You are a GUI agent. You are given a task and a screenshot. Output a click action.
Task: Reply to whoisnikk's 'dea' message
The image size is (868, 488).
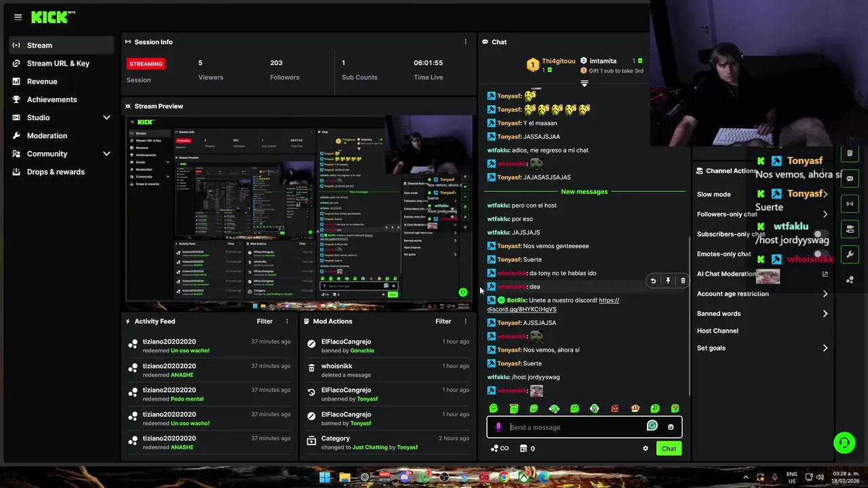653,281
